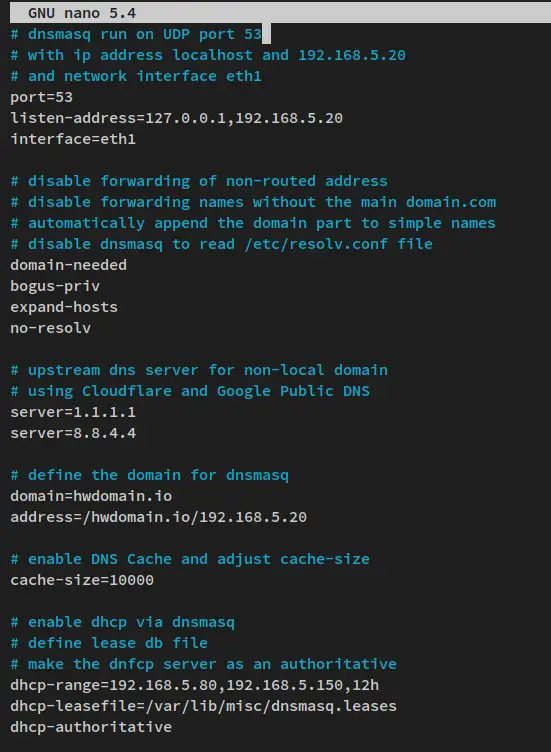Select the domain-needed option line
Image resolution: width=551 pixels, height=752 pixels.
pos(69,265)
